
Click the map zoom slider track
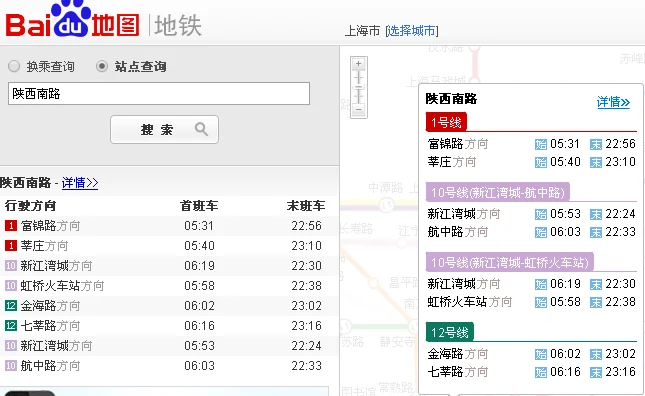[x=358, y=87]
